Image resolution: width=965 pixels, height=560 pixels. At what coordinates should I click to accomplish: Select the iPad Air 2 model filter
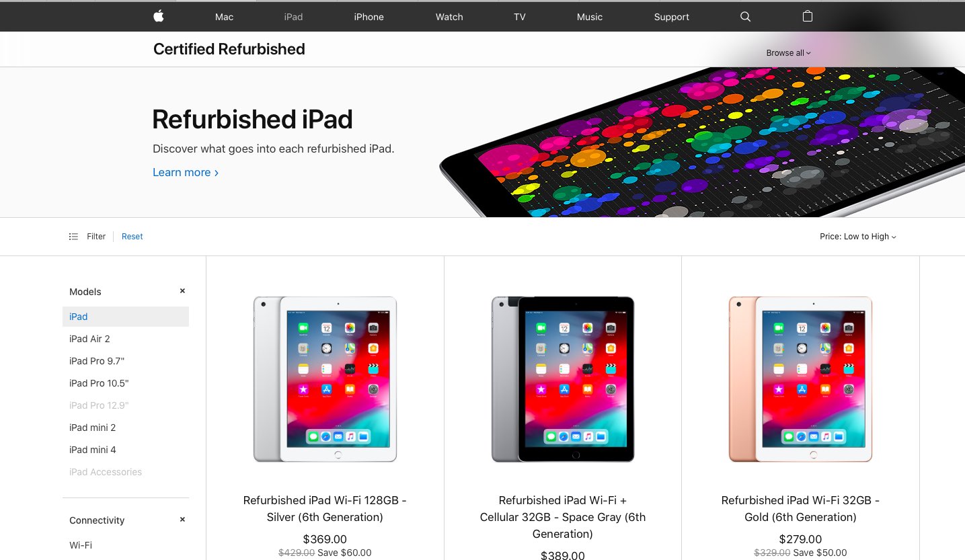pyautogui.click(x=89, y=339)
